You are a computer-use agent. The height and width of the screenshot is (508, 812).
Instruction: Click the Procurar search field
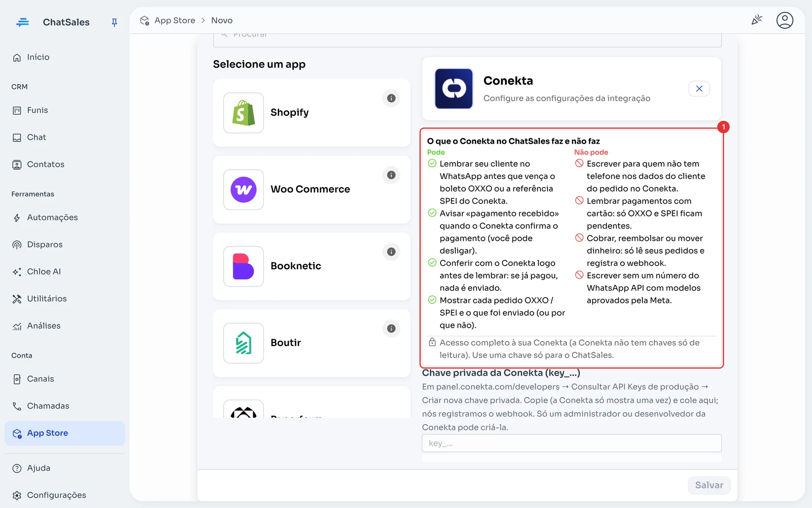467,40
